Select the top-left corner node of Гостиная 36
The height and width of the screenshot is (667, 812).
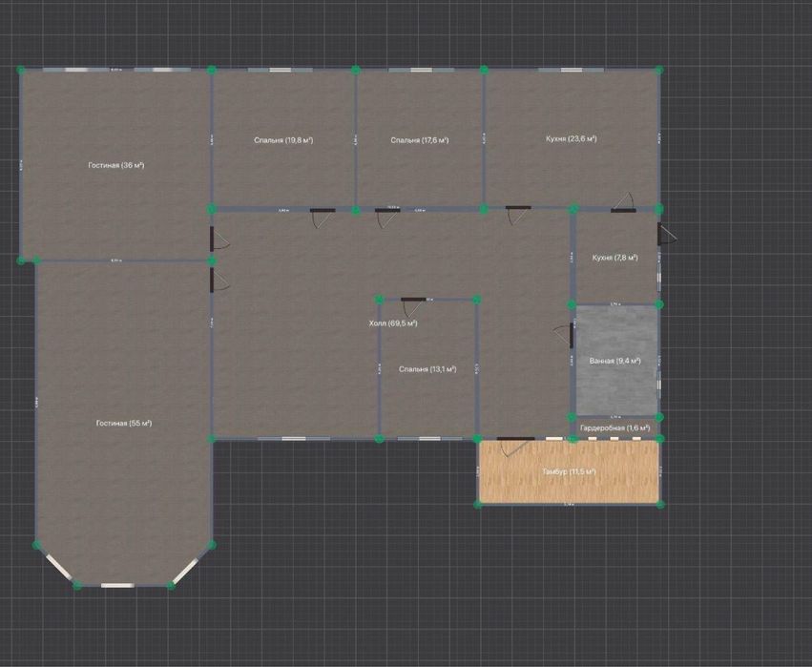(21, 70)
